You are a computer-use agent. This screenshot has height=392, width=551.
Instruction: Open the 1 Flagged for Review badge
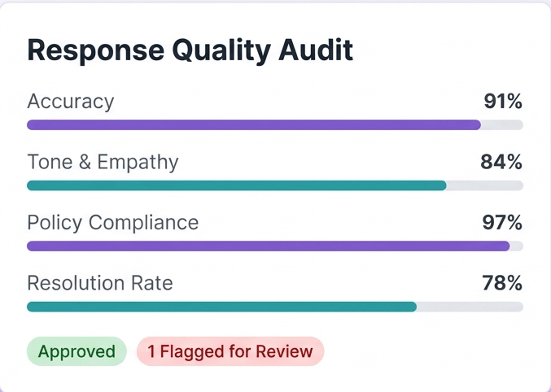(x=230, y=351)
